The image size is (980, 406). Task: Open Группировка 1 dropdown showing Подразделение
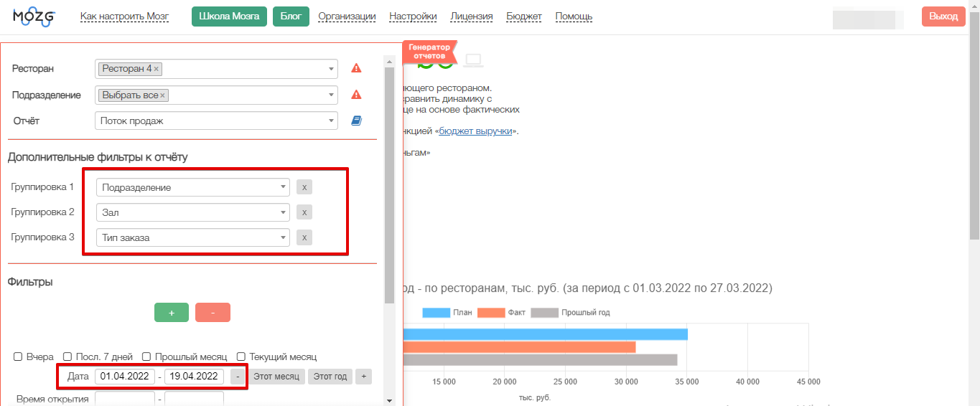coord(193,187)
